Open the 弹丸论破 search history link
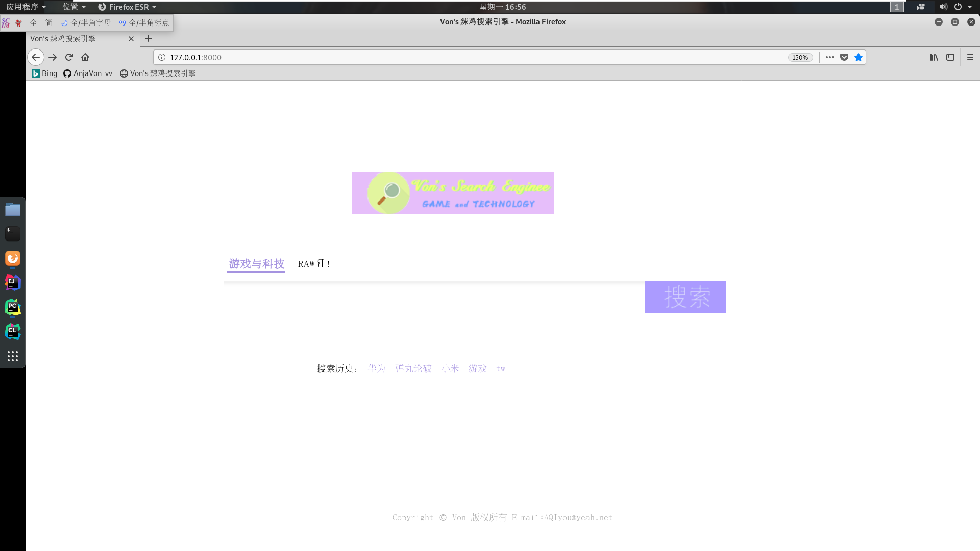Viewport: 980px width, 551px height. click(413, 368)
